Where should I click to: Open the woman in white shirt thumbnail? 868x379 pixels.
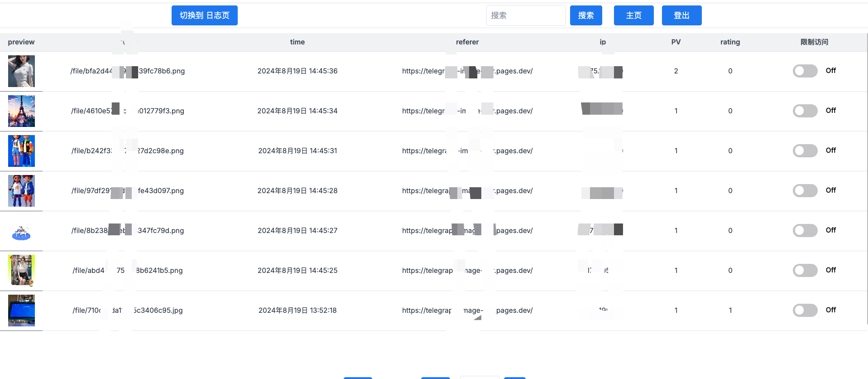[21, 71]
